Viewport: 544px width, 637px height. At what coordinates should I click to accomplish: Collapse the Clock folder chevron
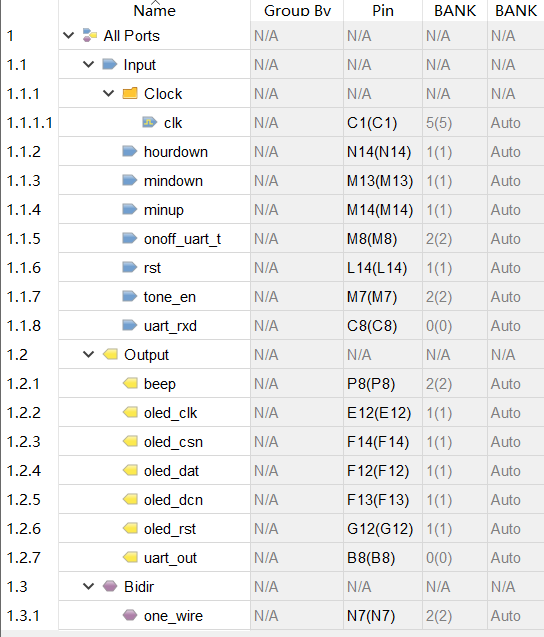point(108,93)
